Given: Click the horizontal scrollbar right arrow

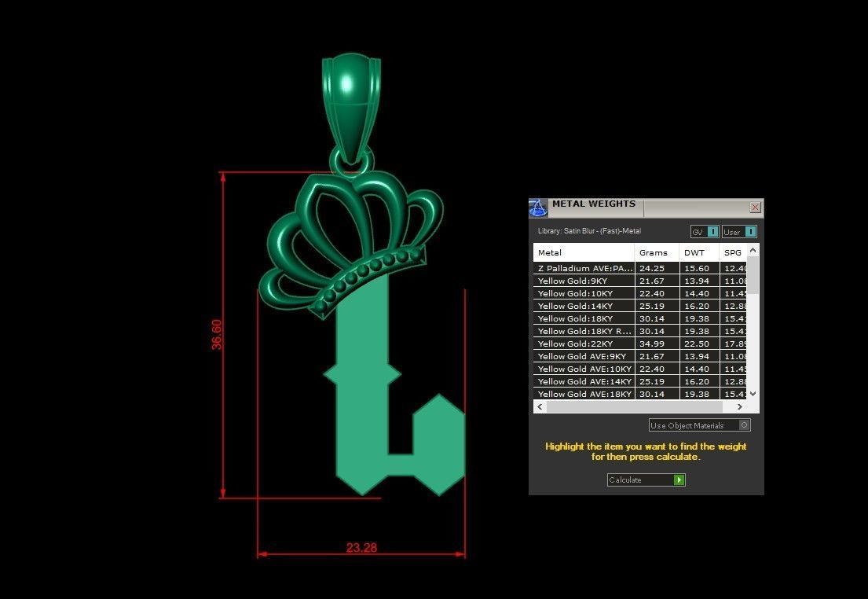Looking at the screenshot, I should pos(740,406).
